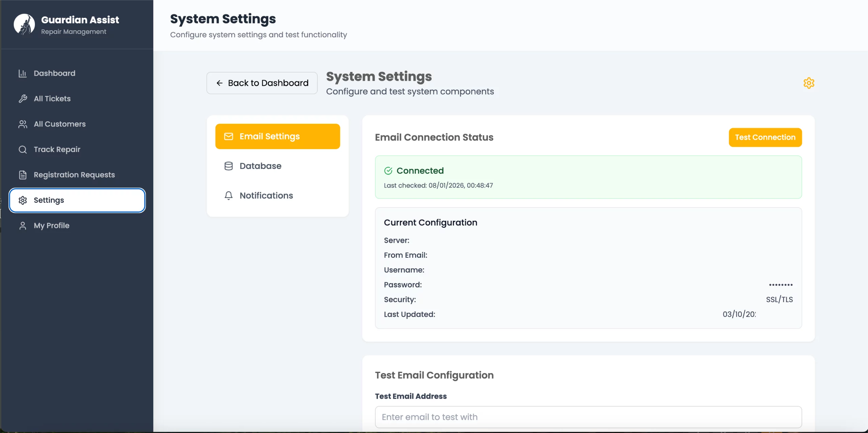868x433 pixels.
Task: Click the Email Connection Status heading
Action: coord(434,137)
